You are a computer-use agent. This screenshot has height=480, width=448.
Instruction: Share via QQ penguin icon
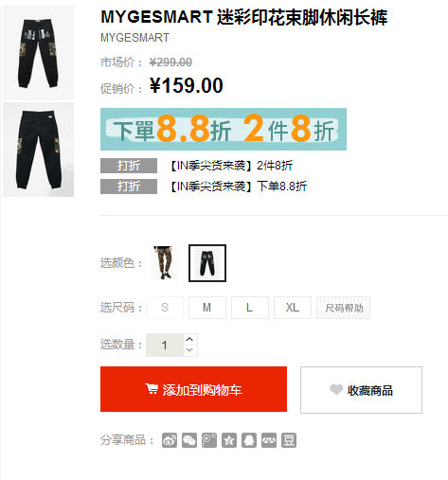[249, 440]
